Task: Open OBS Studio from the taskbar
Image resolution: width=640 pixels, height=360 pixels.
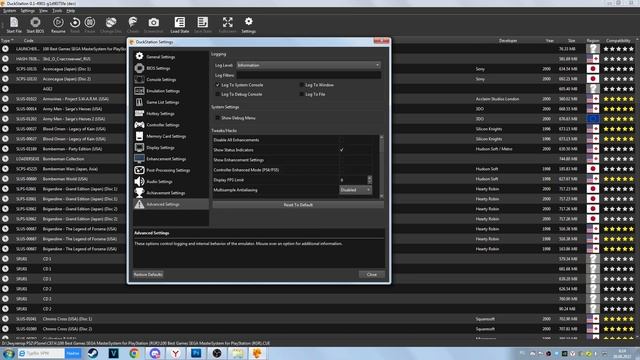Action: 217,353
